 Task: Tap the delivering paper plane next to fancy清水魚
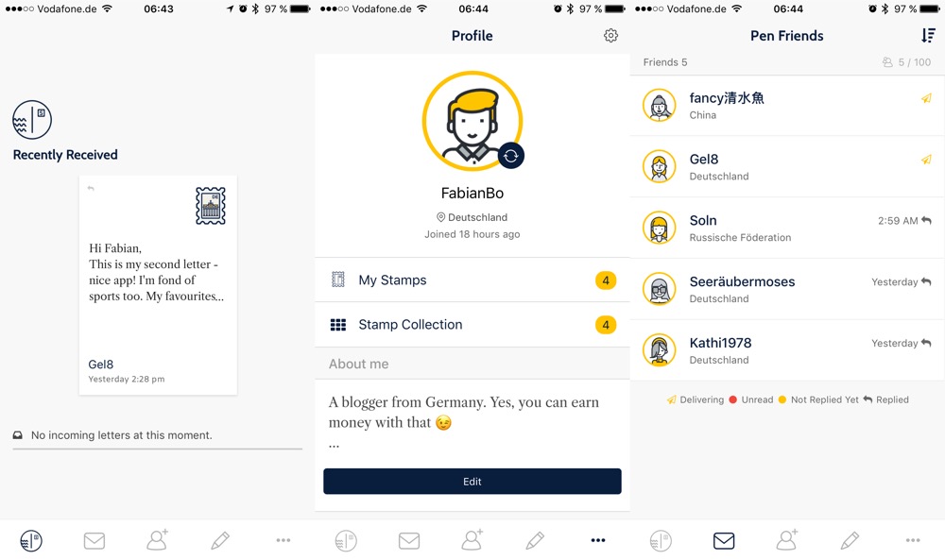tap(926, 98)
